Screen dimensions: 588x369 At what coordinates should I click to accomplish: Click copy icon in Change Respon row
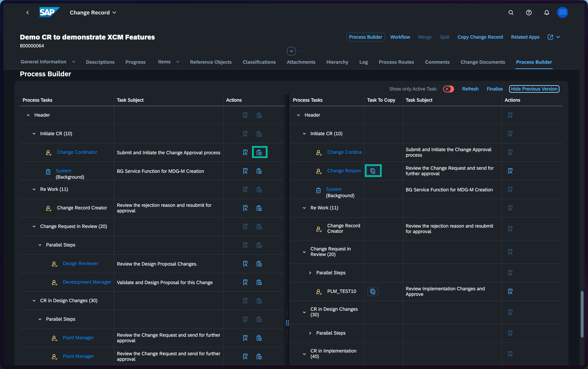[373, 171]
